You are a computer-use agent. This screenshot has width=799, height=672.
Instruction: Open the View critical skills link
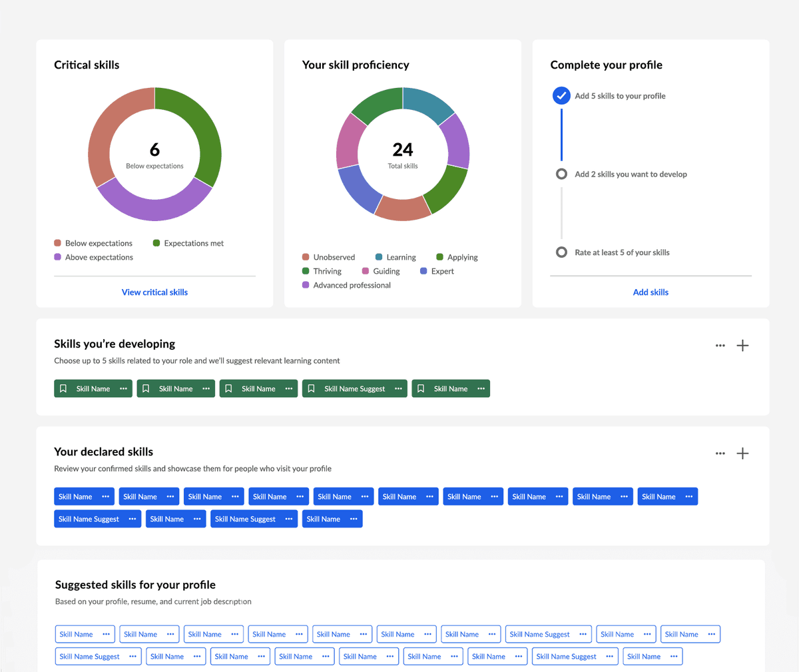click(154, 292)
